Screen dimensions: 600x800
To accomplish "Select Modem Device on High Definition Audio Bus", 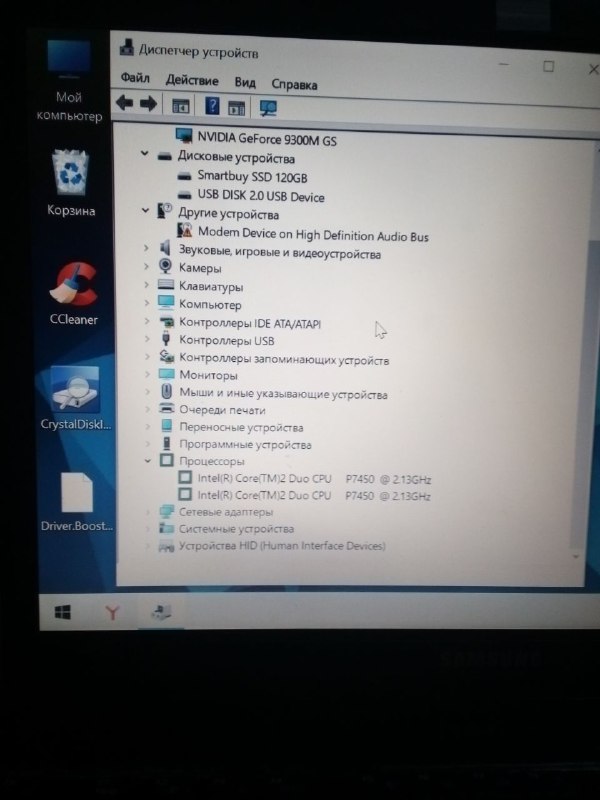I will (x=312, y=235).
